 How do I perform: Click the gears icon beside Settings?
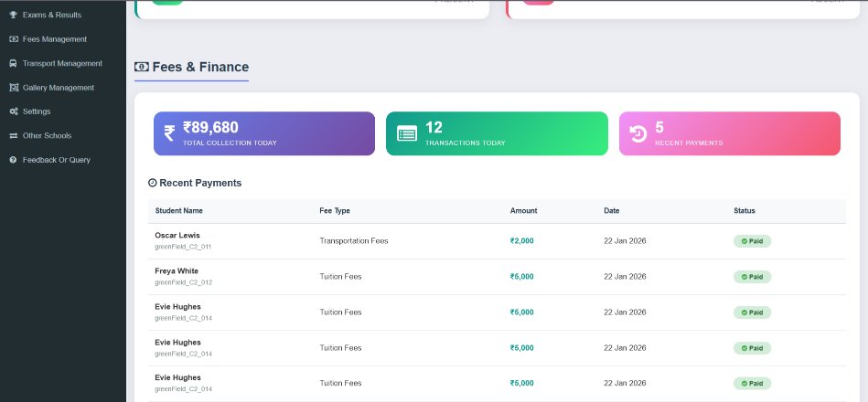14,111
